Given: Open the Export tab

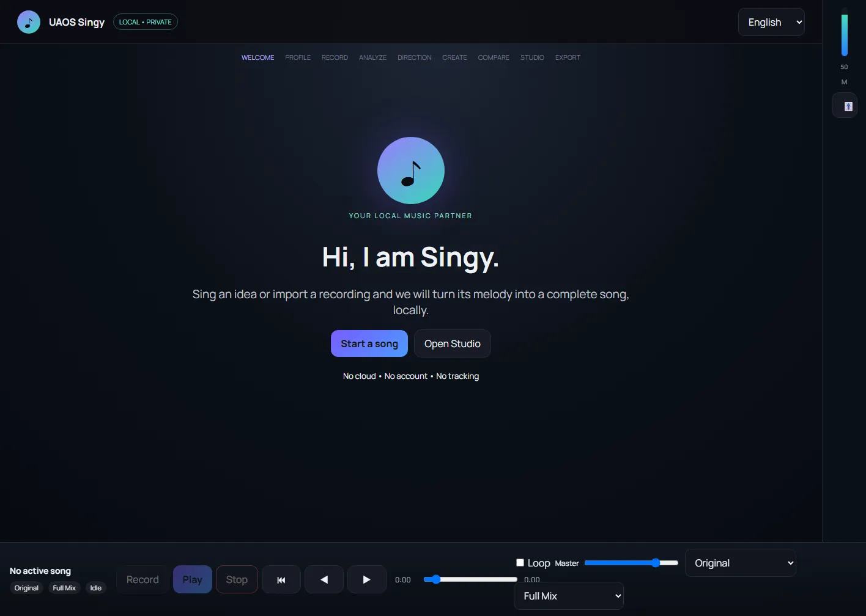Looking at the screenshot, I should click(x=568, y=57).
